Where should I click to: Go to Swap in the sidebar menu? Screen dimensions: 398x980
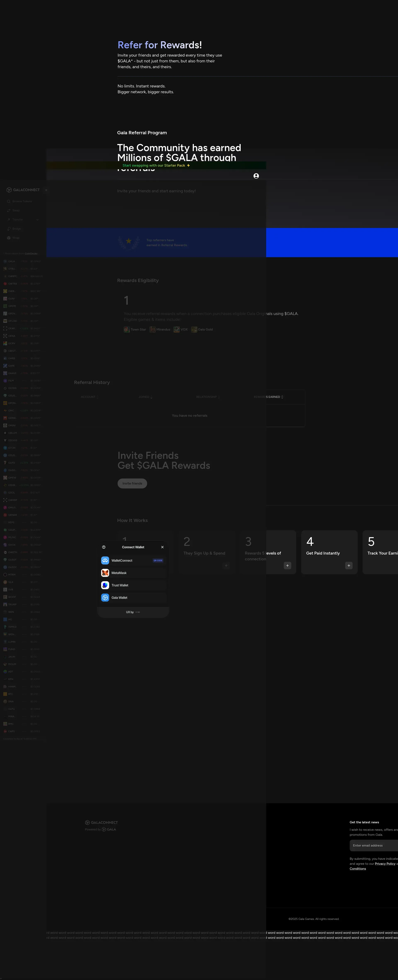[16, 210]
